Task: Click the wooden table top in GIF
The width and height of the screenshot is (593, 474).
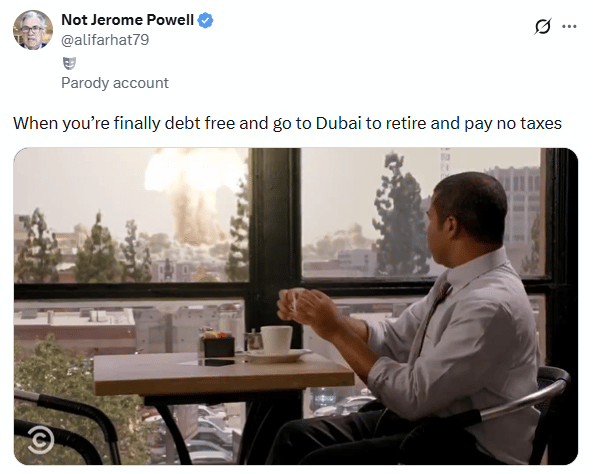Action: tap(223, 375)
